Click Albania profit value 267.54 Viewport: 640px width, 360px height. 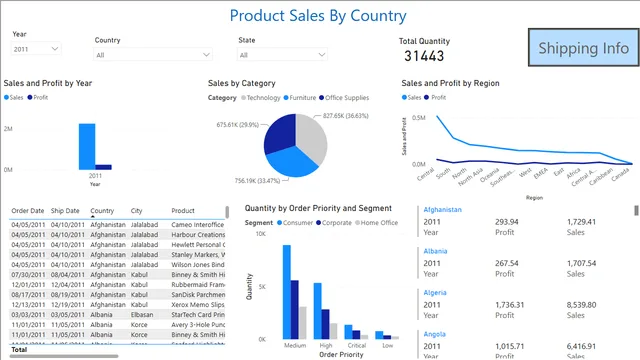(x=507, y=263)
